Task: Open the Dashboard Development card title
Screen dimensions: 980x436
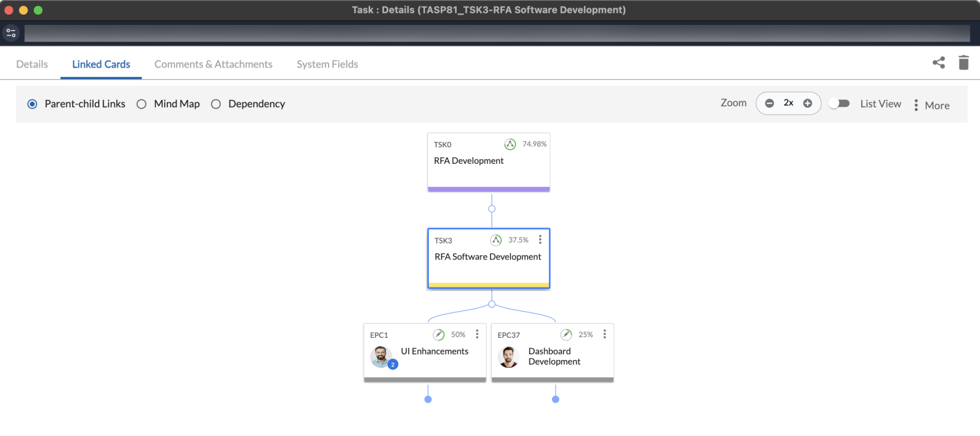Action: pos(554,356)
